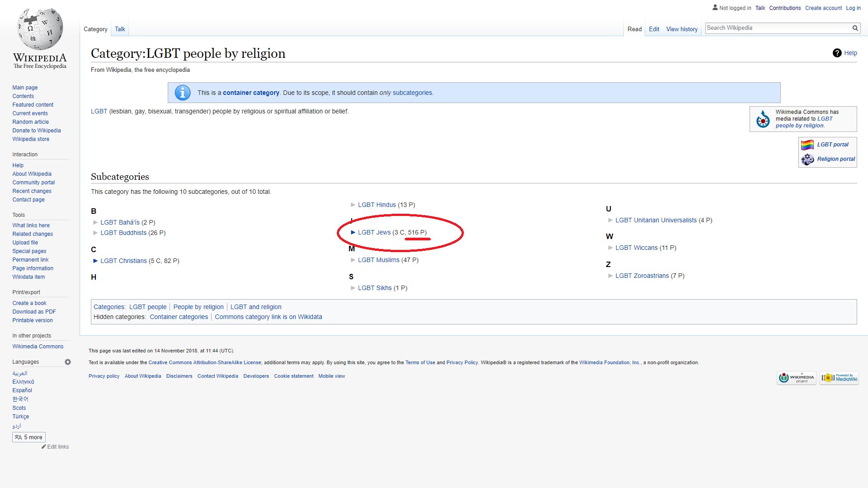
Task: Click the Help question mark icon
Action: click(837, 53)
